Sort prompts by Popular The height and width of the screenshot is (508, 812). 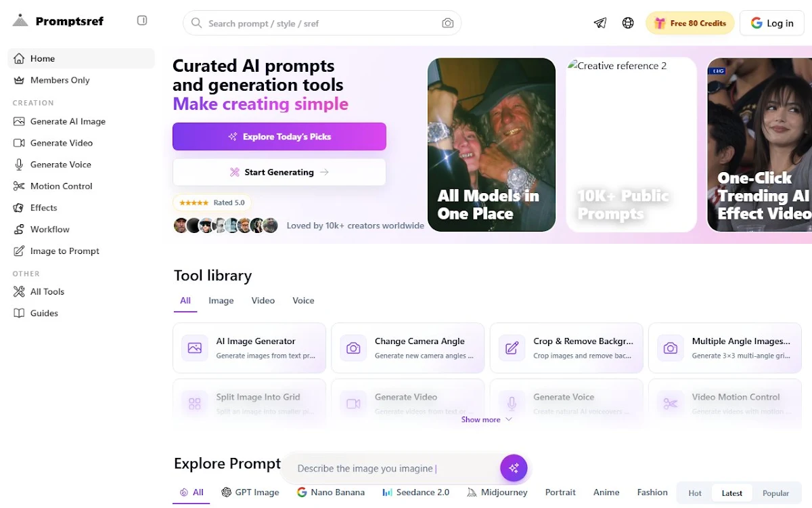(776, 493)
